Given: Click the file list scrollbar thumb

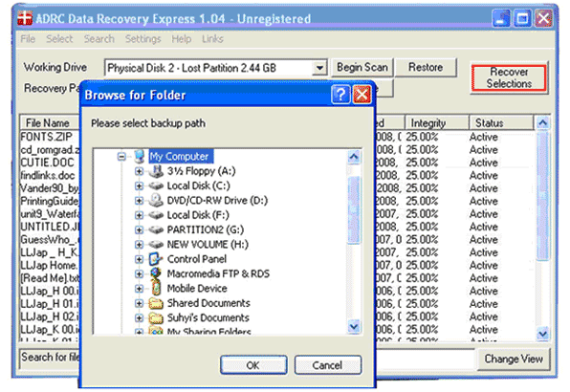Looking at the screenshot, I should 542,196.
